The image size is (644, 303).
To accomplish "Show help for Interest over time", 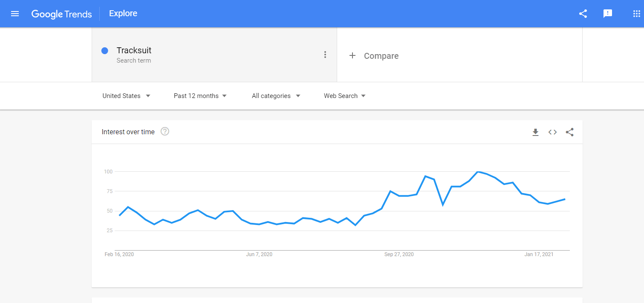I will [165, 132].
